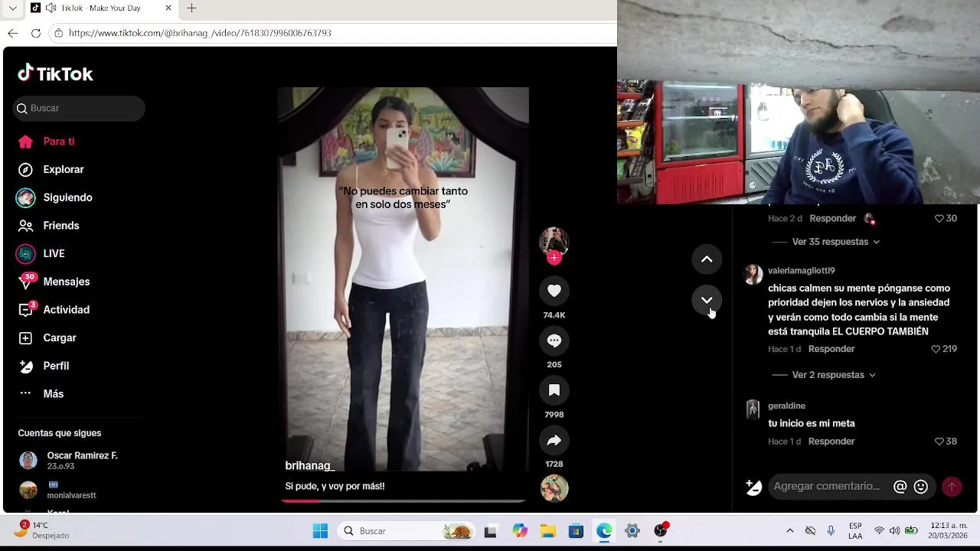Open the spinning sound disc thumbnail
This screenshot has height=551, width=980.
tap(554, 488)
